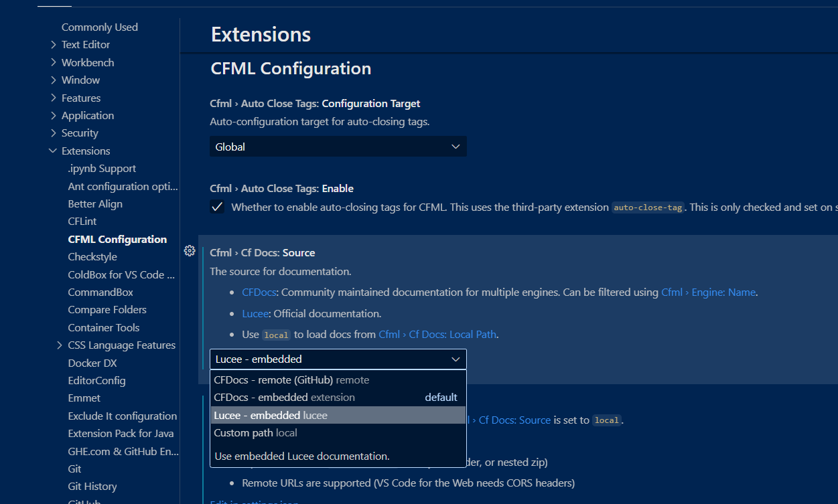Viewport: 838px width, 504px height.
Task: Click the CFML Configuration heading
Action: point(291,68)
